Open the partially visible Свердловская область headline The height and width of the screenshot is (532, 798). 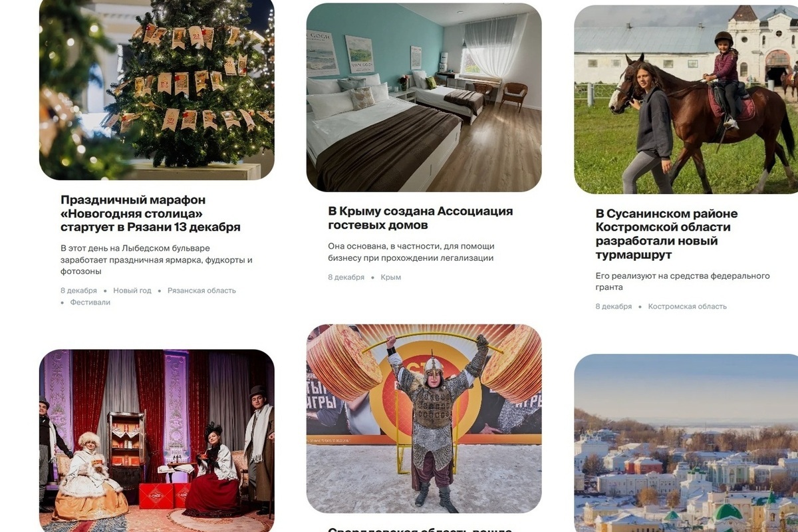(420, 529)
